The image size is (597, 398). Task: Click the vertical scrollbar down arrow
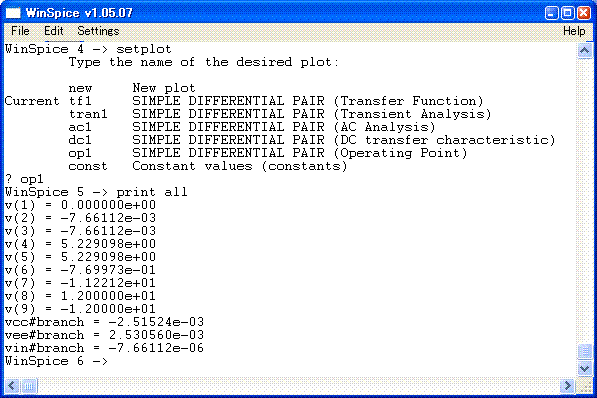click(584, 368)
